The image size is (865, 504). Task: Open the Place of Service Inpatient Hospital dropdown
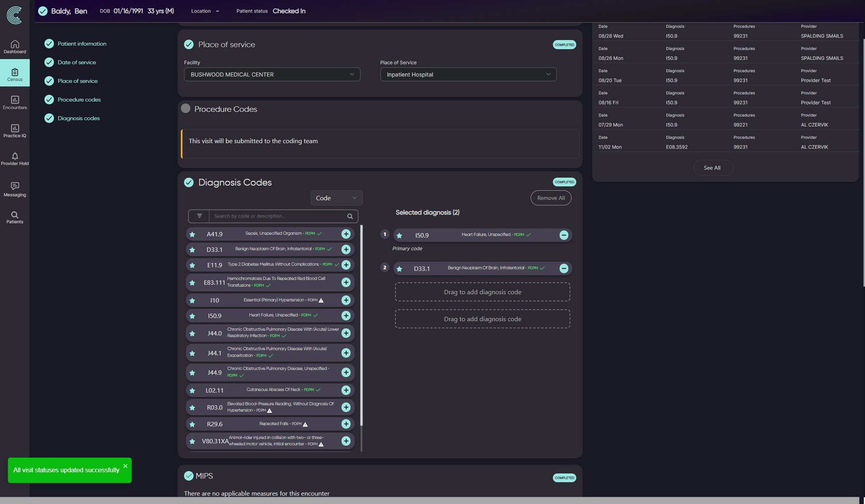coord(468,75)
